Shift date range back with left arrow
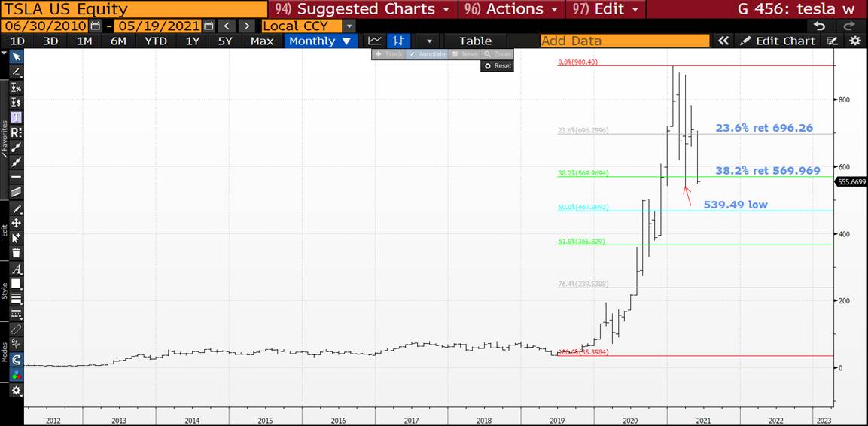Screen dimensions: 868x426 pos(227,26)
